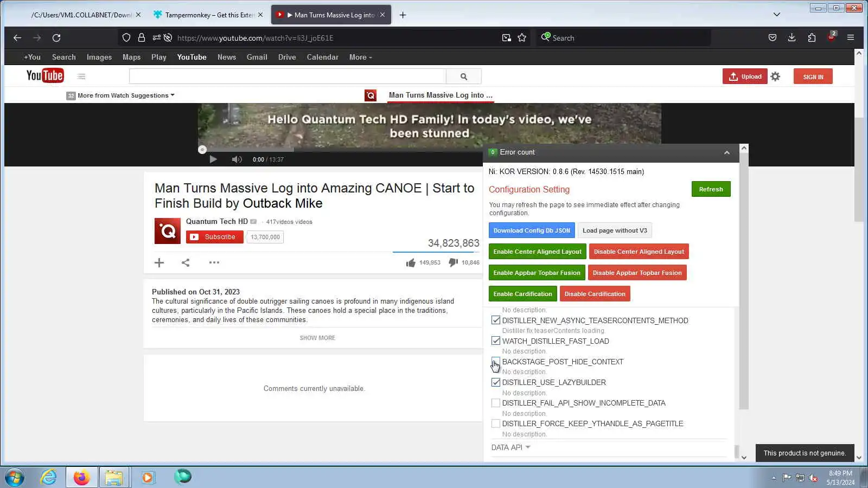This screenshot has height=488, width=868.
Task: Click Enable Cardification
Action: coord(523,294)
